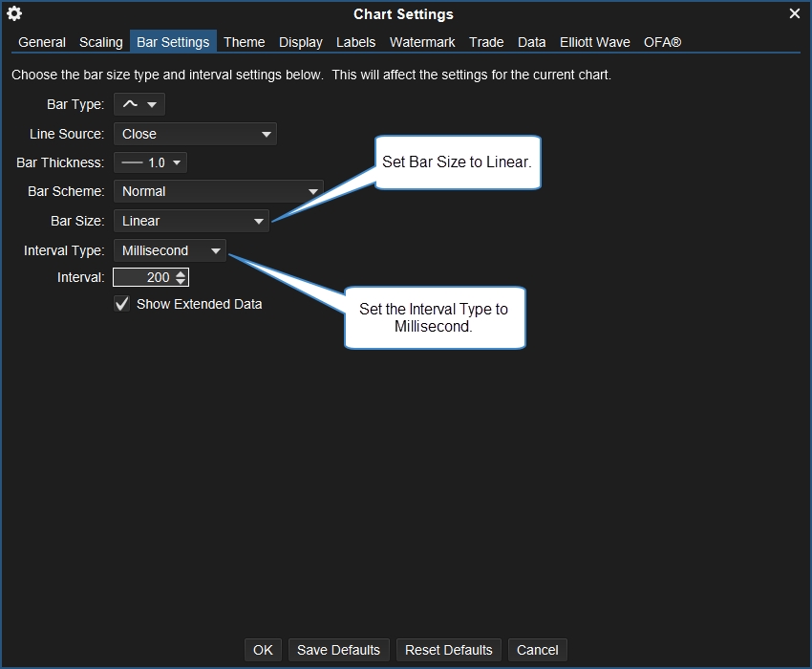Open the Scaling tab
This screenshot has width=812, height=669.
[101, 42]
